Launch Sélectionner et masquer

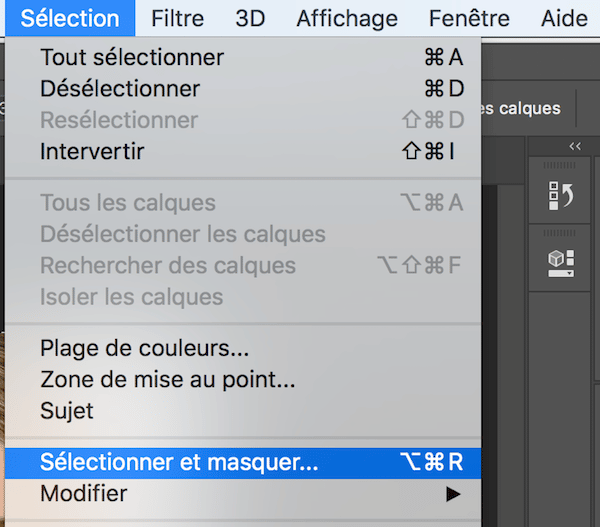[179, 462]
